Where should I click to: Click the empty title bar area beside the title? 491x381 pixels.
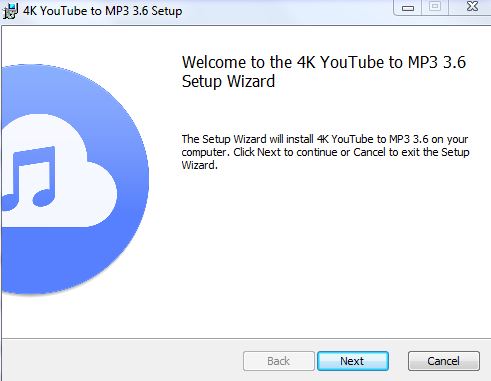(287, 11)
